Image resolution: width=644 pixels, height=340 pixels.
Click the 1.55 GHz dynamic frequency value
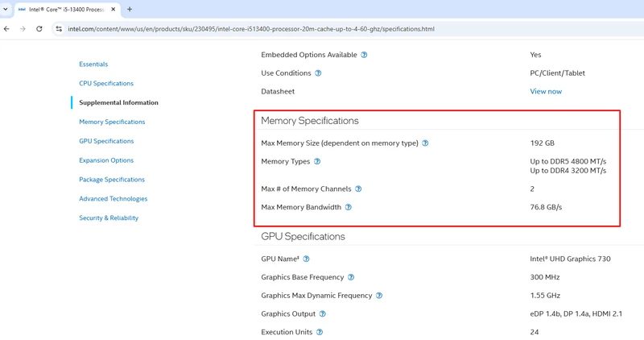click(x=545, y=296)
